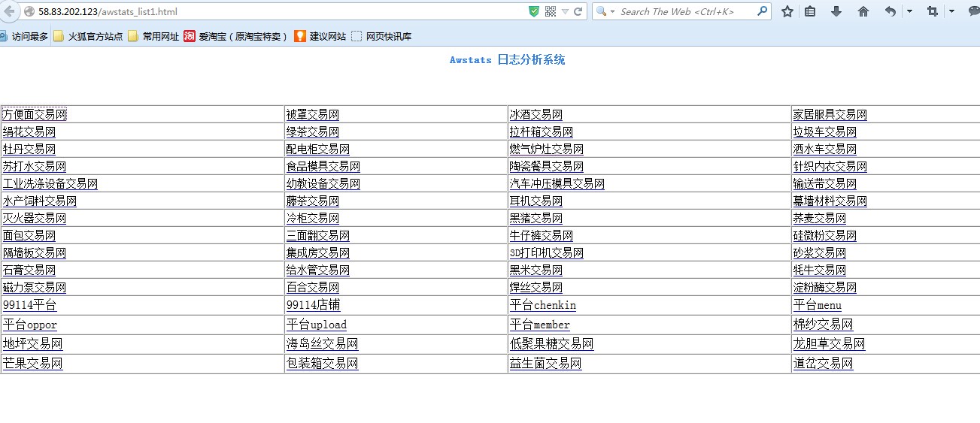The width and height of the screenshot is (980, 423).
Task: Open 爱淘宝 bookmark with red icon
Action: pyautogui.click(x=236, y=36)
